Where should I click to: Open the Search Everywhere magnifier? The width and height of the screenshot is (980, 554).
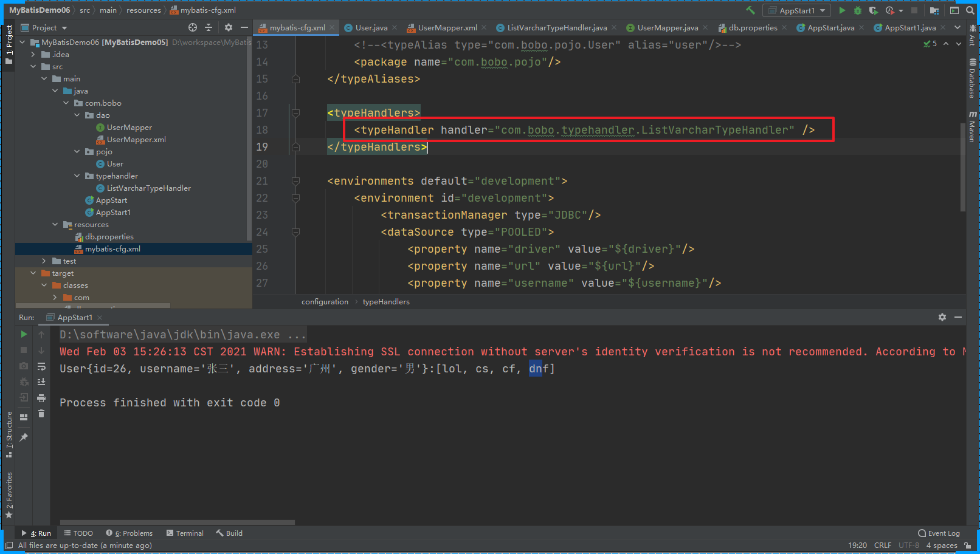[970, 10]
